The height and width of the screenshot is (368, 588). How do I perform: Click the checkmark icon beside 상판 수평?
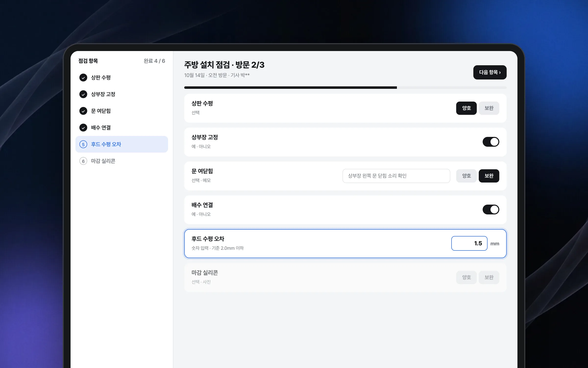83,78
